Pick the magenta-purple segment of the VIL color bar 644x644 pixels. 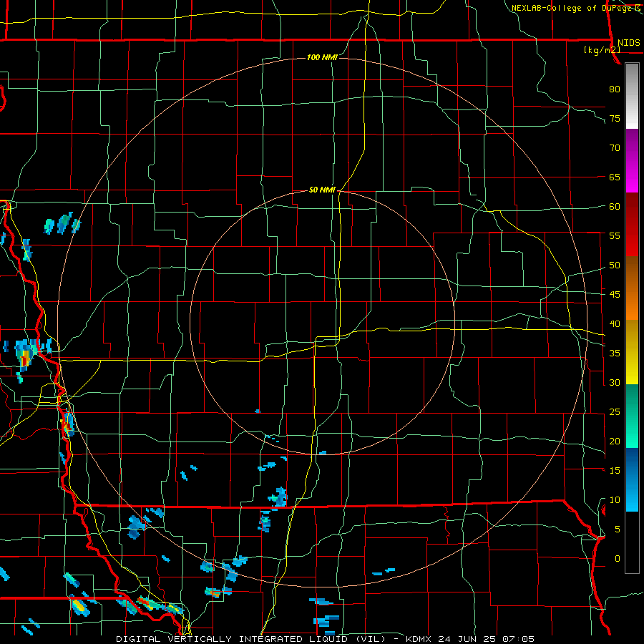[x=632, y=161]
